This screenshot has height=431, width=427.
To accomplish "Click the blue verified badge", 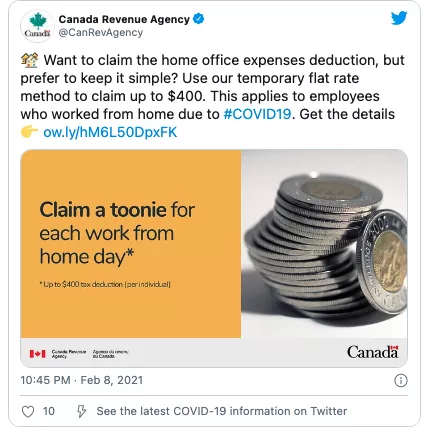I will pyautogui.click(x=199, y=19).
